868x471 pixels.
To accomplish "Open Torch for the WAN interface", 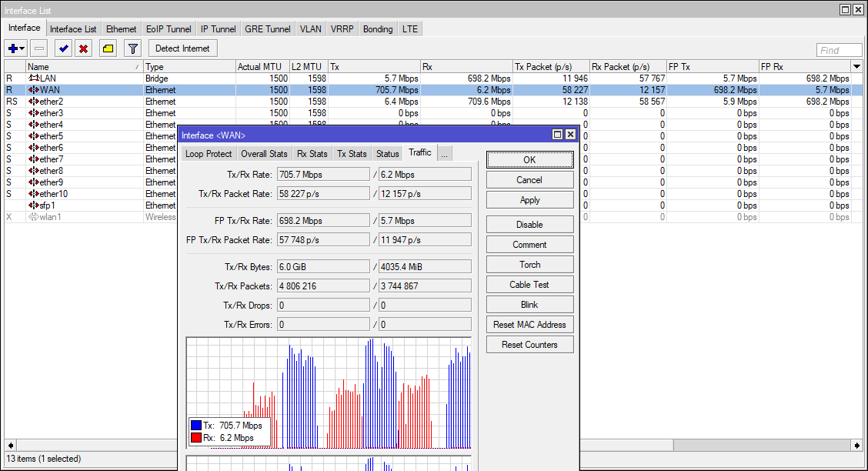I will 529,264.
